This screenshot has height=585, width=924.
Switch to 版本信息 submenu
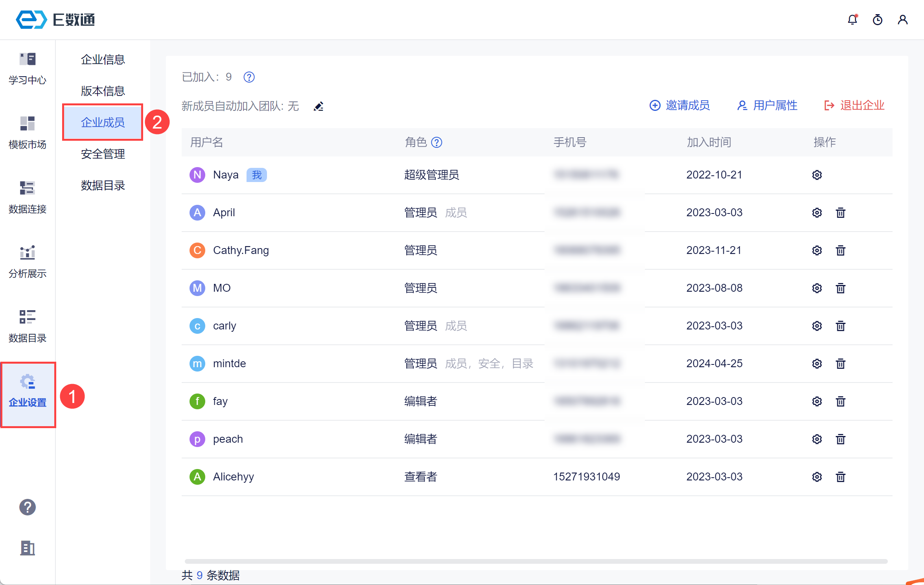pyautogui.click(x=103, y=91)
